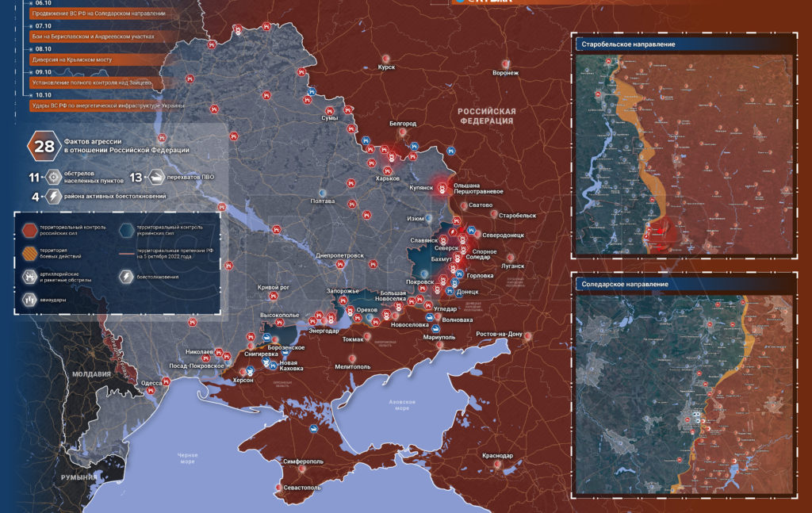
Task: Select the blue marker in northern Crimea
Action: point(314,429)
